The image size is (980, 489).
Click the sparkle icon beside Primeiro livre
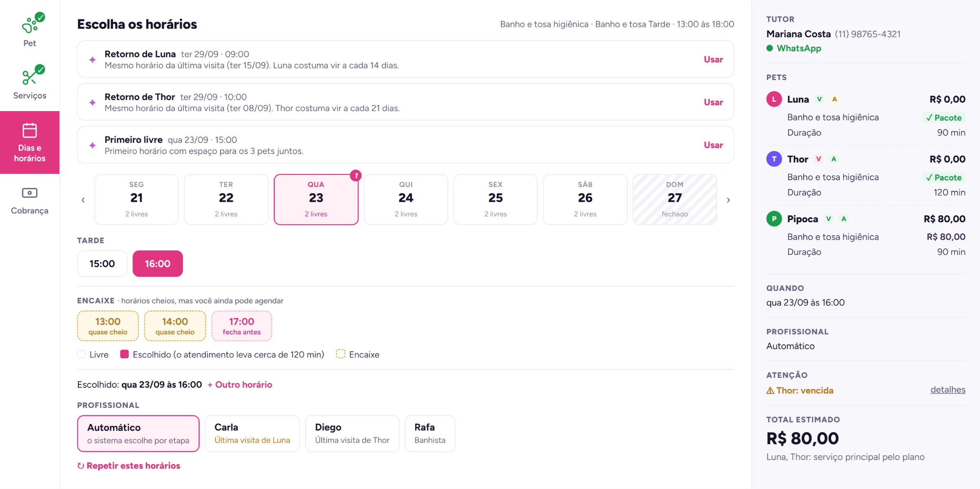point(93,145)
